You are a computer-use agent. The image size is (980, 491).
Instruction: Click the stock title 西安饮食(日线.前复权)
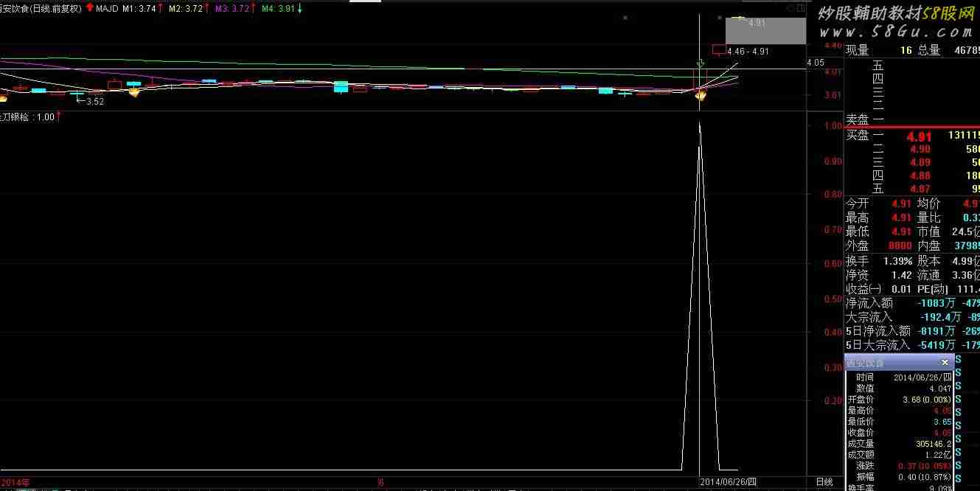(x=41, y=8)
